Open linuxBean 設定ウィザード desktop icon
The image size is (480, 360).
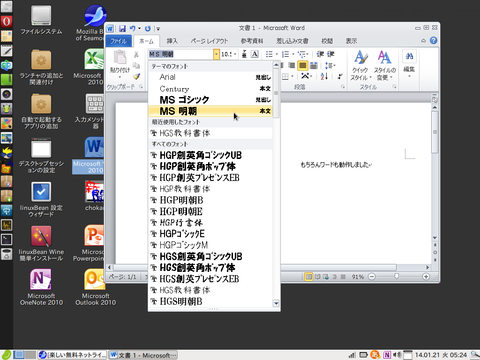tap(41, 199)
